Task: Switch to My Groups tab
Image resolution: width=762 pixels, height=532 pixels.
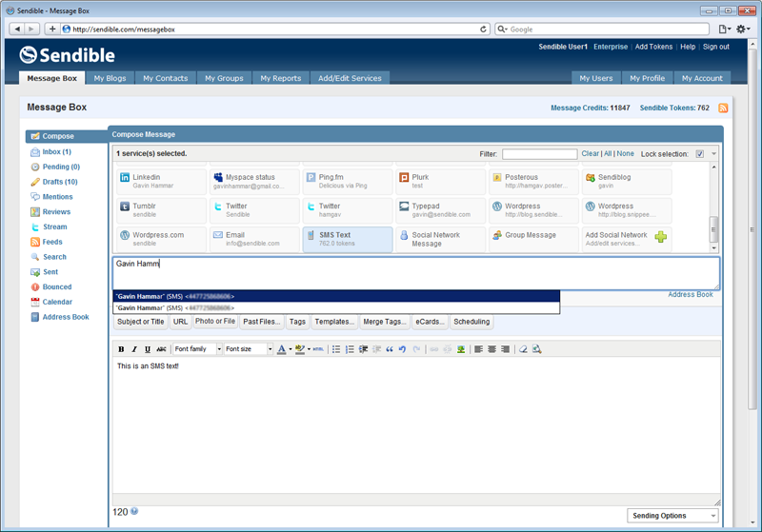Action: point(224,78)
